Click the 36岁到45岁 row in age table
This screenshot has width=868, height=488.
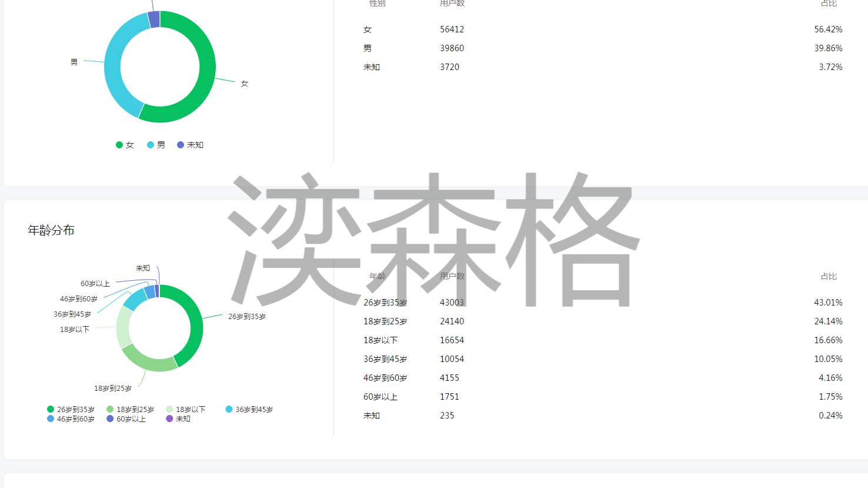coord(603,359)
